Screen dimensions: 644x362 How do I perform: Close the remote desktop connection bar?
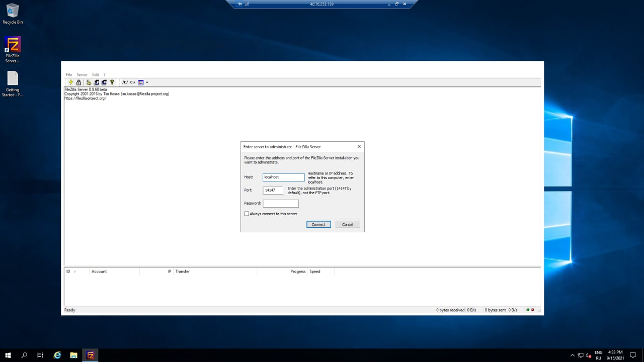tap(405, 4)
